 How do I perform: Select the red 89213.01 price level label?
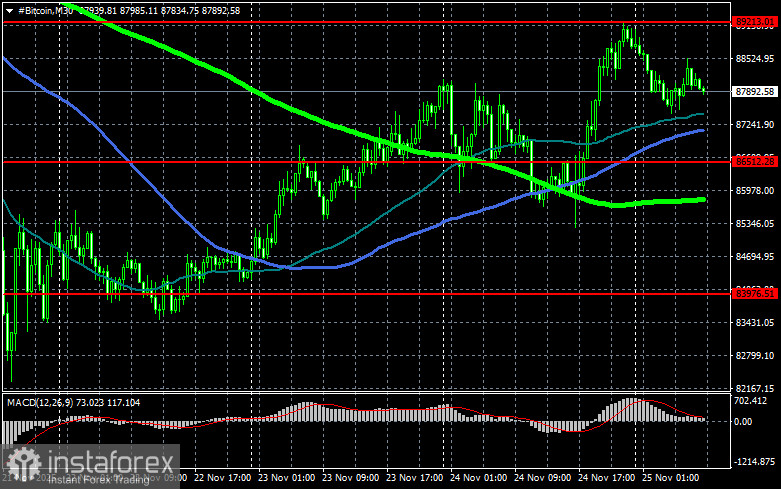(x=755, y=21)
